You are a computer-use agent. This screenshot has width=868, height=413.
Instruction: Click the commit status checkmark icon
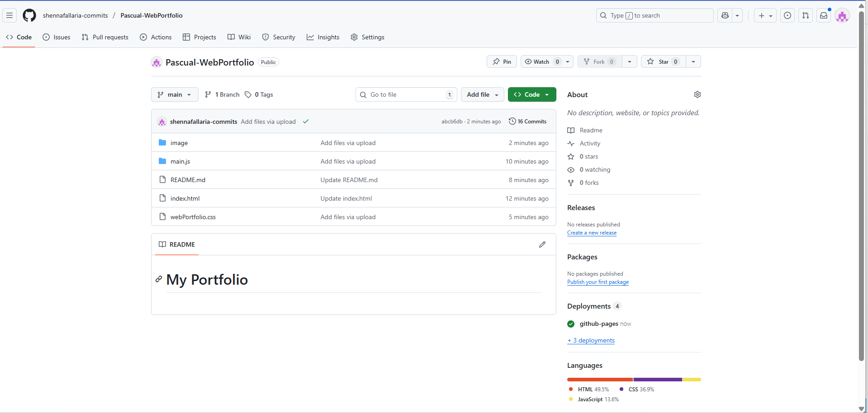[306, 122]
